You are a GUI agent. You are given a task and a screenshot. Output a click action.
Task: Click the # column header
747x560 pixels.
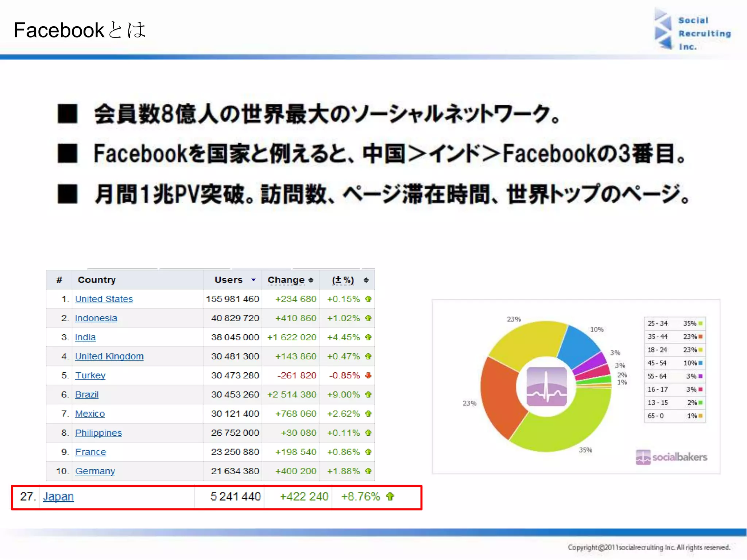click(59, 280)
